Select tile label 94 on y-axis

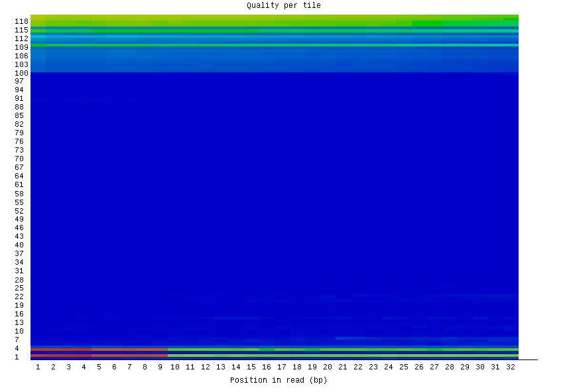(19, 90)
